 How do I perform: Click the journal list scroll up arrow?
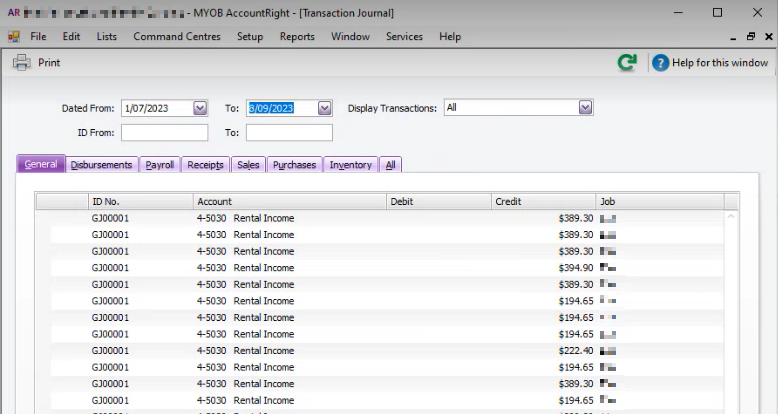(x=731, y=216)
